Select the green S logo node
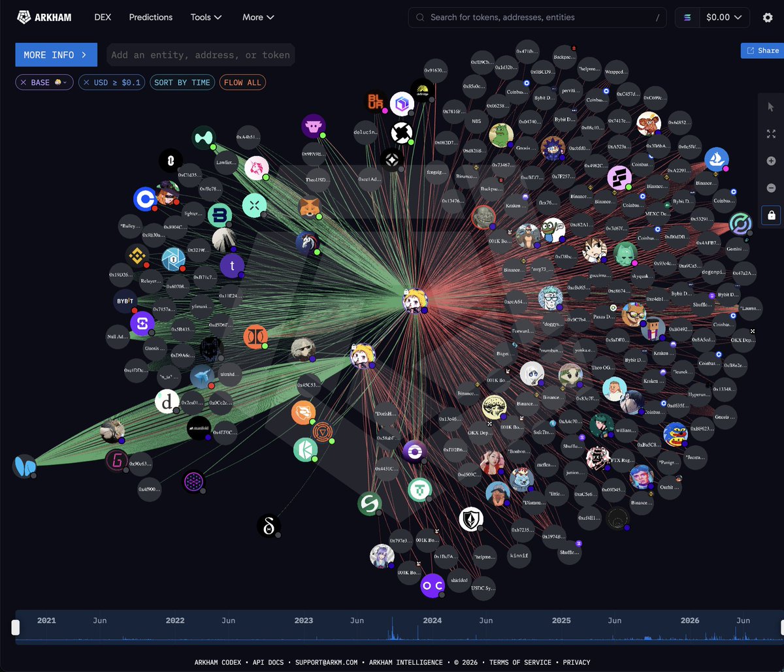 pyautogui.click(x=370, y=504)
